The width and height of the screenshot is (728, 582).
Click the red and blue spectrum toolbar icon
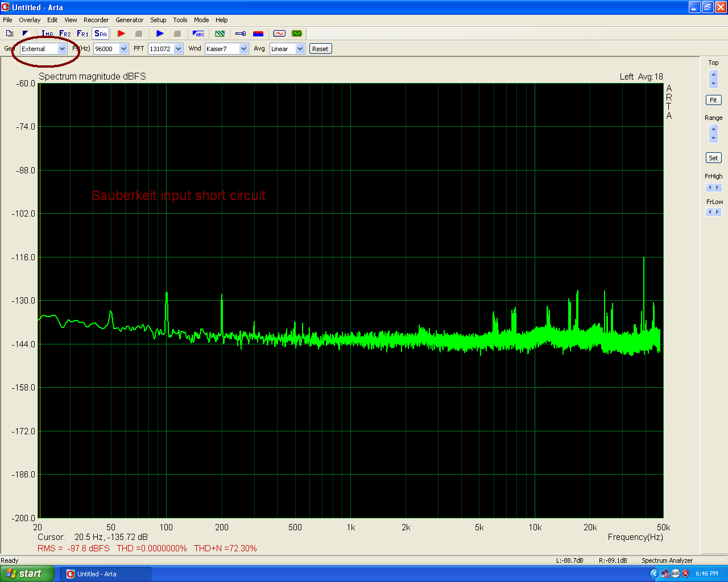pos(258,34)
